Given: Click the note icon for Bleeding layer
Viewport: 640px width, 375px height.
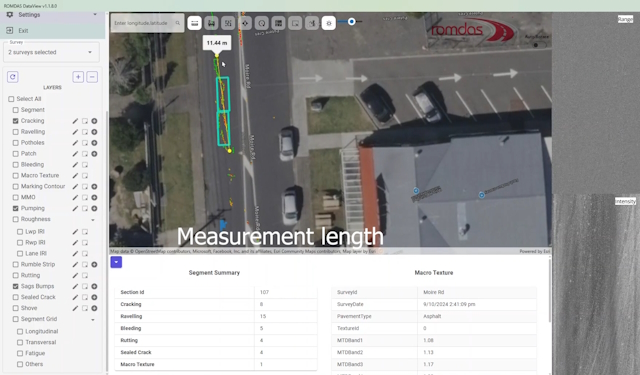Looking at the screenshot, I should (85, 165).
